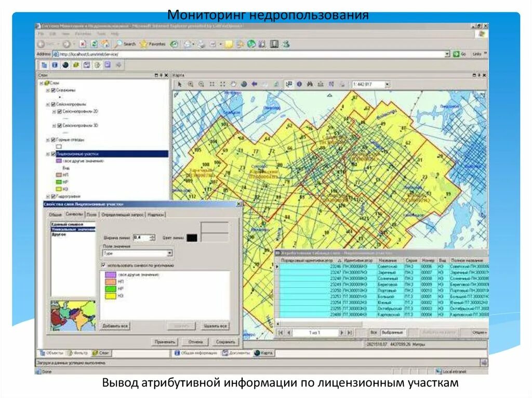The height and width of the screenshot is (398, 532).
Task: Click the browser Home icon
Action: point(105,44)
